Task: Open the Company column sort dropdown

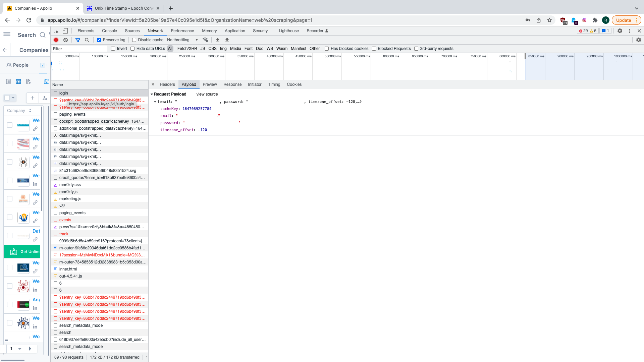Action: [x=30, y=111]
